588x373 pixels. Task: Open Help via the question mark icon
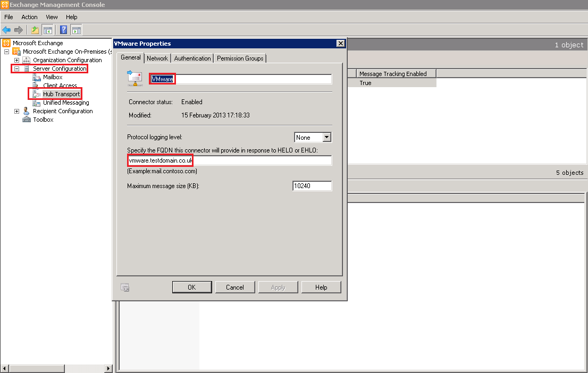point(63,30)
